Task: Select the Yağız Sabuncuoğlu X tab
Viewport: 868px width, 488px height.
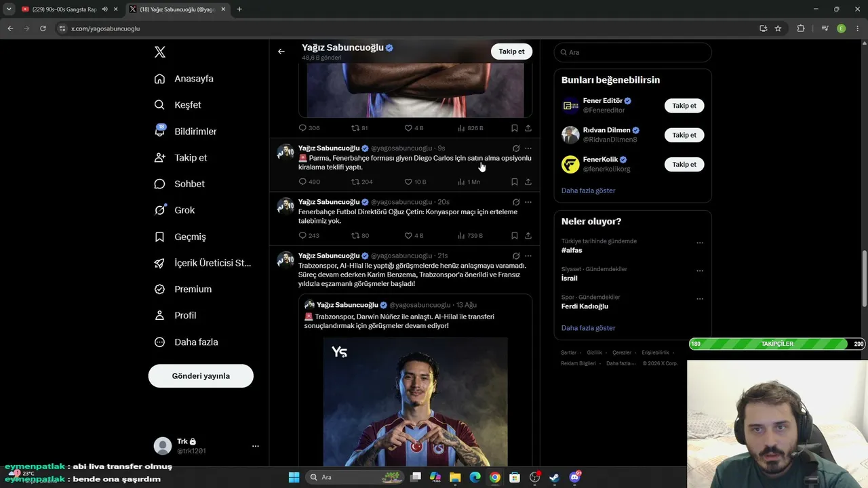Action: point(176,9)
